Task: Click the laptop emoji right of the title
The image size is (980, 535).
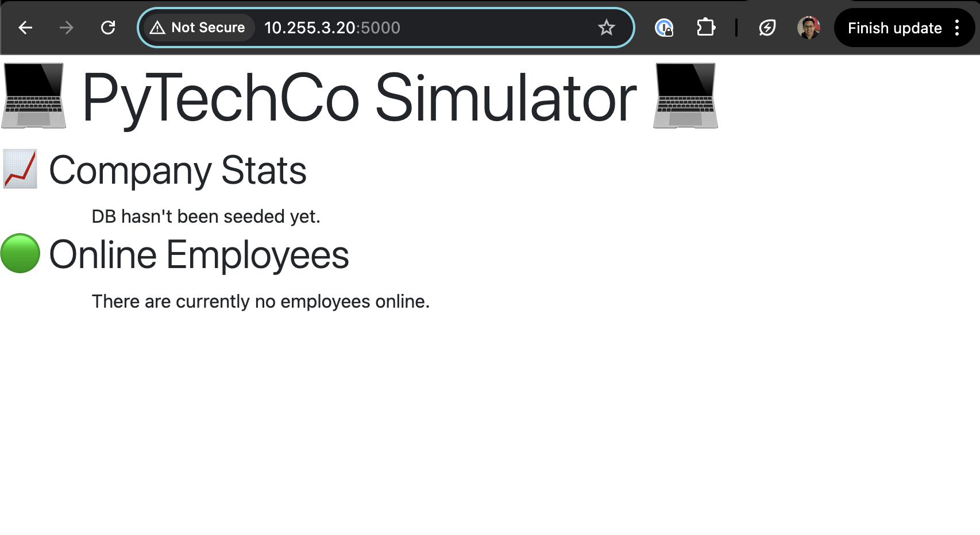Action: point(685,98)
